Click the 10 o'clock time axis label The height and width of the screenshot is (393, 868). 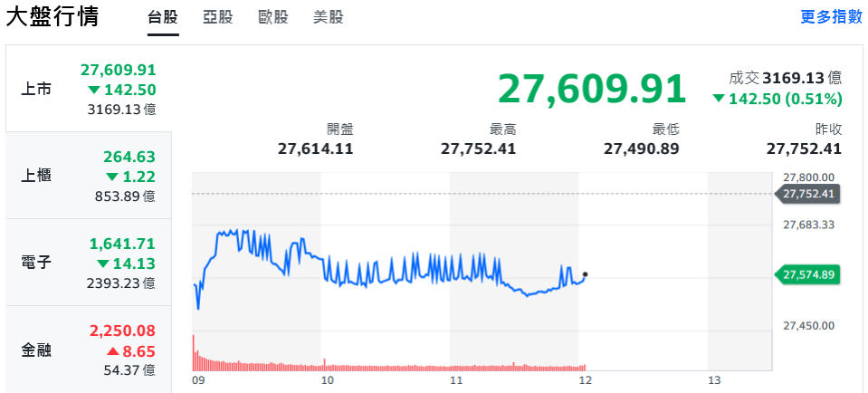(x=328, y=380)
